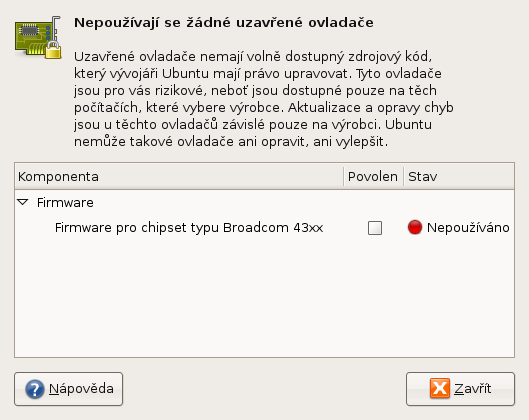Enable the Broadcom 43xx firmware checkbox

click(x=374, y=228)
